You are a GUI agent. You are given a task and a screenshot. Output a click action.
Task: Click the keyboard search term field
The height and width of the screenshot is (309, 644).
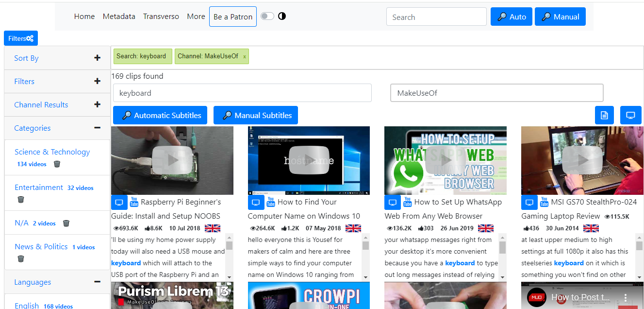pyautogui.click(x=242, y=93)
